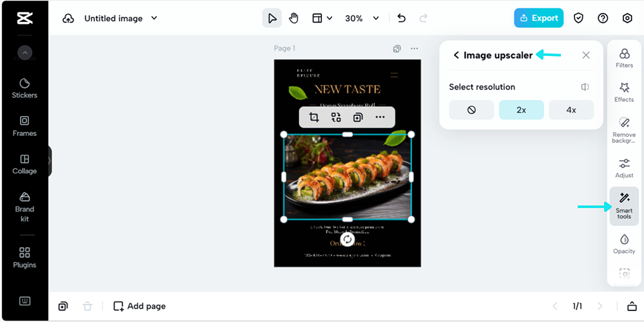Image resolution: width=644 pixels, height=322 pixels.
Task: Select the hand pan tool
Action: click(294, 18)
